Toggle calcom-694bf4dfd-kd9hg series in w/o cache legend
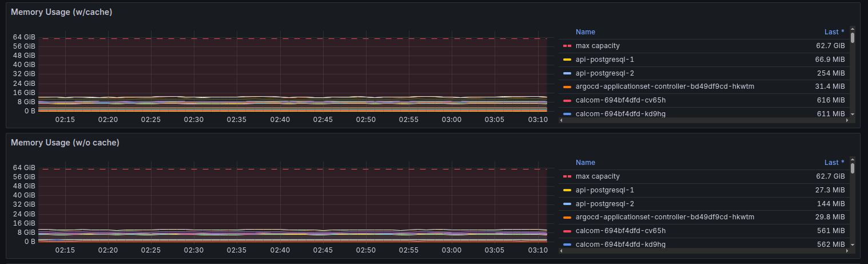The height and width of the screenshot is (264, 868). tap(620, 245)
